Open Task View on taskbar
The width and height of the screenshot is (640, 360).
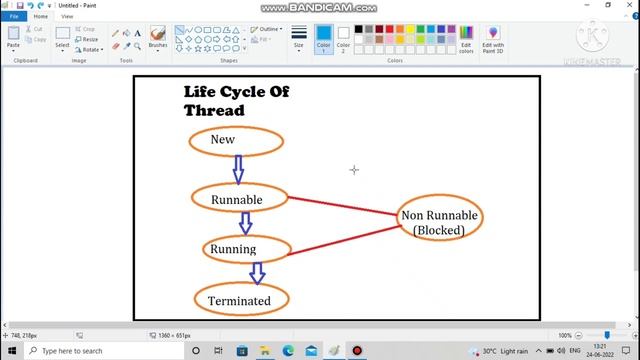[218, 351]
